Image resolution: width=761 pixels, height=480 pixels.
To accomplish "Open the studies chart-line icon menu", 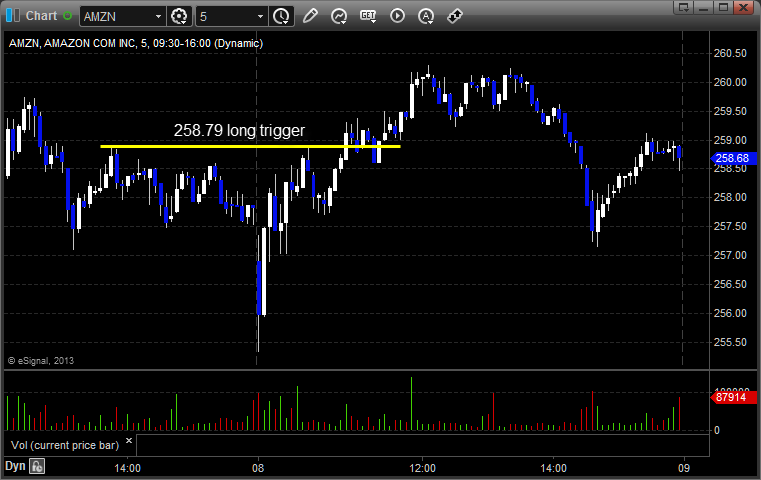I will [x=339, y=16].
